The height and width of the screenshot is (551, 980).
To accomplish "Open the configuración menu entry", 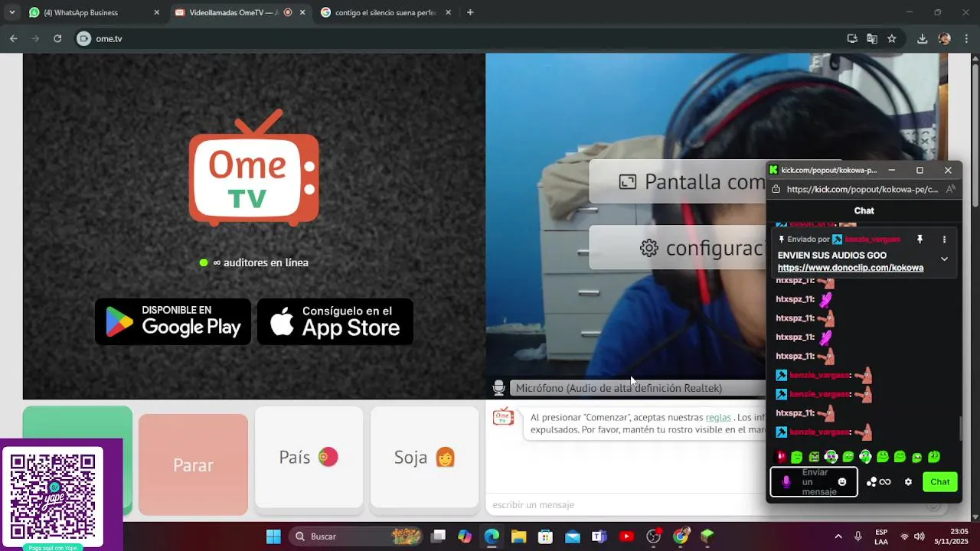I will [678, 247].
